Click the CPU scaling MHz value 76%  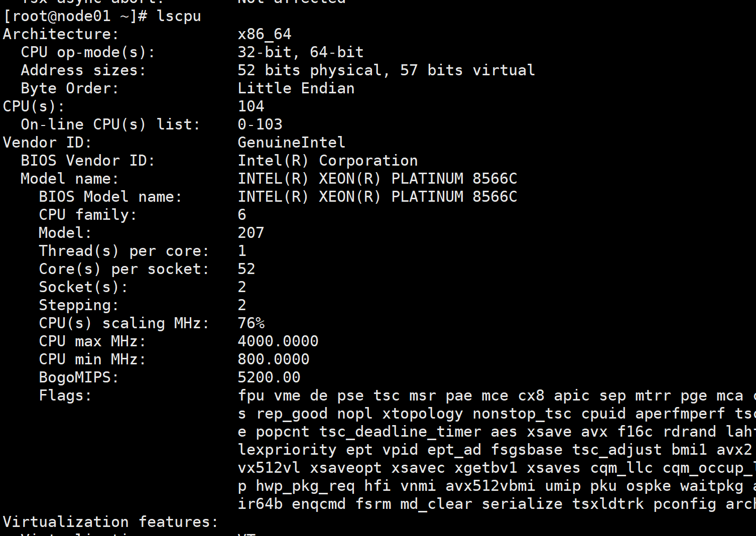250,323
